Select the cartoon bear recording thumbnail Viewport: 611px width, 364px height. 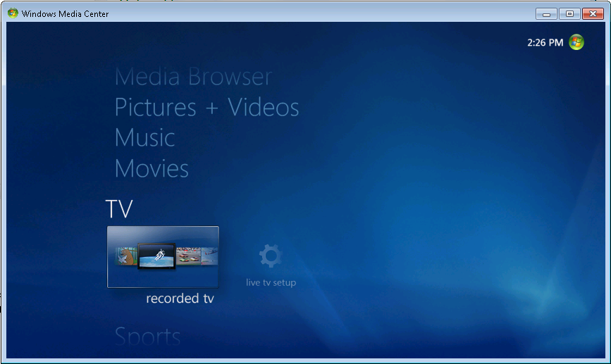click(x=125, y=256)
